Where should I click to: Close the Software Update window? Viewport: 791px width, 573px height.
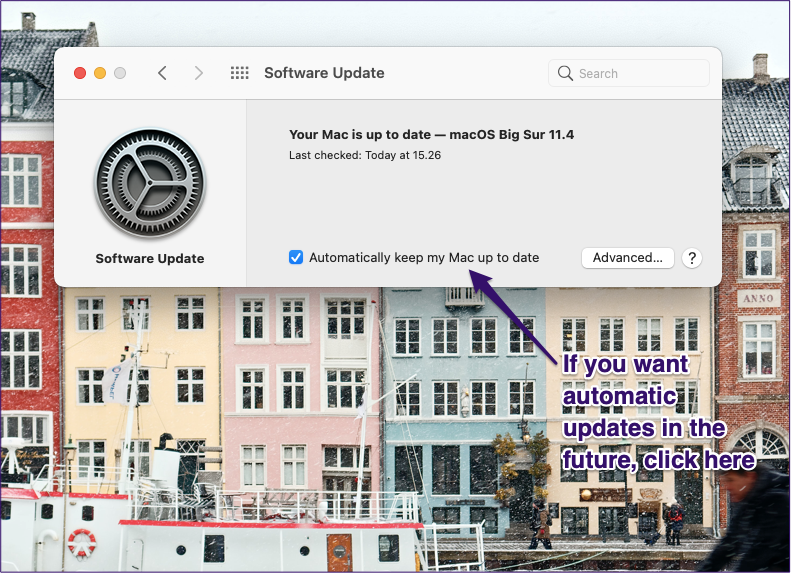pyautogui.click(x=80, y=73)
